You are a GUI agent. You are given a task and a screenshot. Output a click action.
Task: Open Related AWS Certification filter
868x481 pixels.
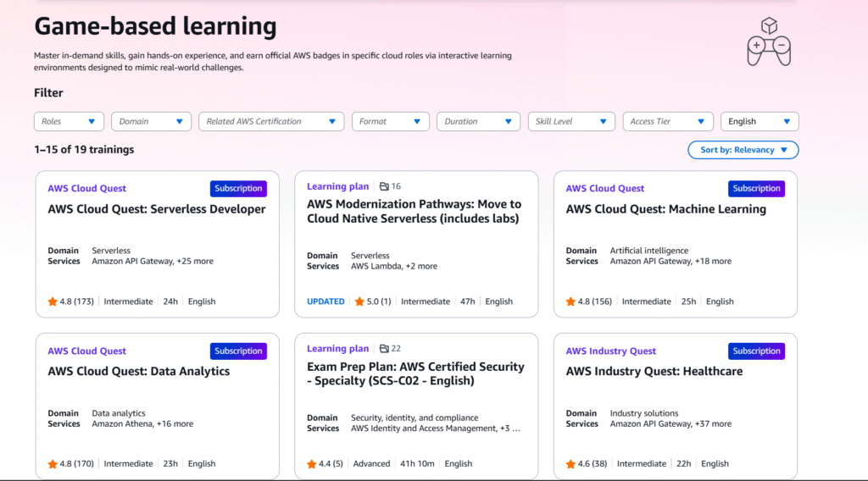(271, 122)
